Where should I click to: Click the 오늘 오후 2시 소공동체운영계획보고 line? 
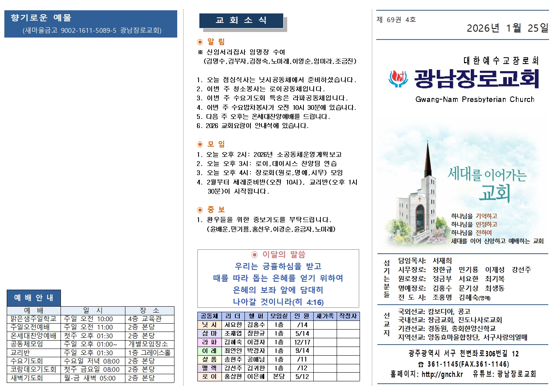tap(269, 155)
